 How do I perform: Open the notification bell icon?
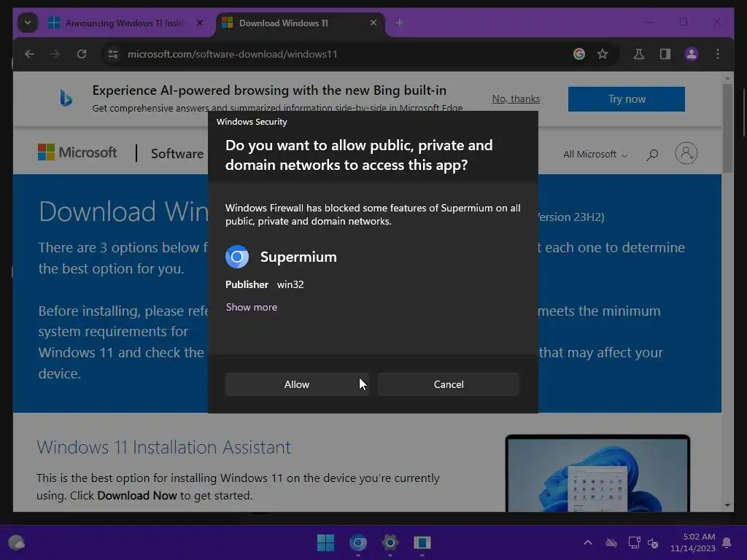(727, 542)
